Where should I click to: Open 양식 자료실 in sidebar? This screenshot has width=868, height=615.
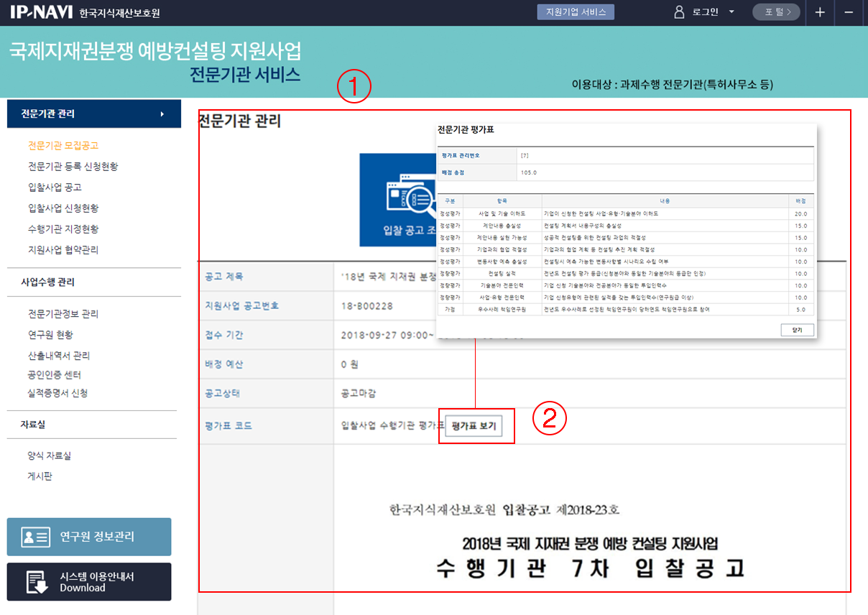(x=50, y=456)
